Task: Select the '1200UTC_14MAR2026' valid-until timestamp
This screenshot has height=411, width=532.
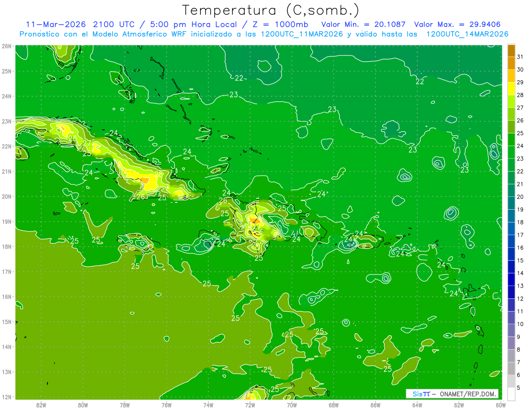Action: [x=467, y=34]
